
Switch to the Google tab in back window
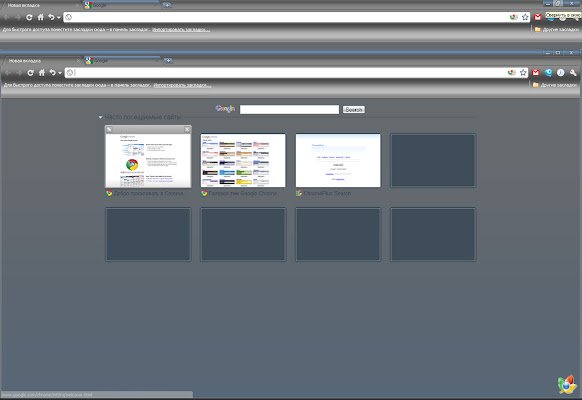(x=122, y=5)
